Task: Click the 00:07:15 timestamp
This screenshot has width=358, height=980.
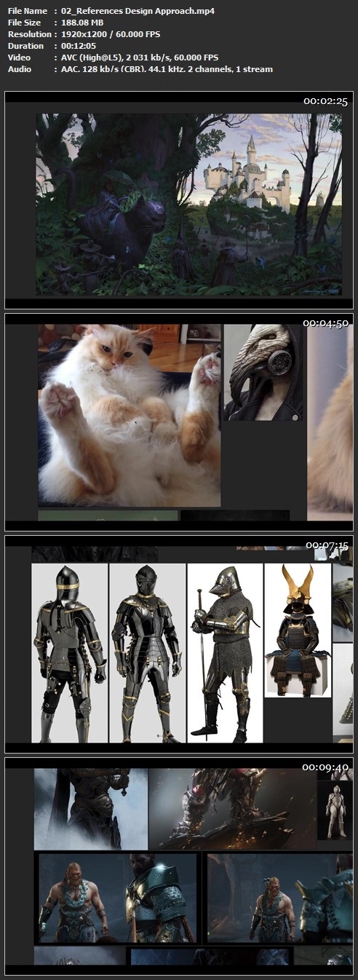Action: [327, 545]
